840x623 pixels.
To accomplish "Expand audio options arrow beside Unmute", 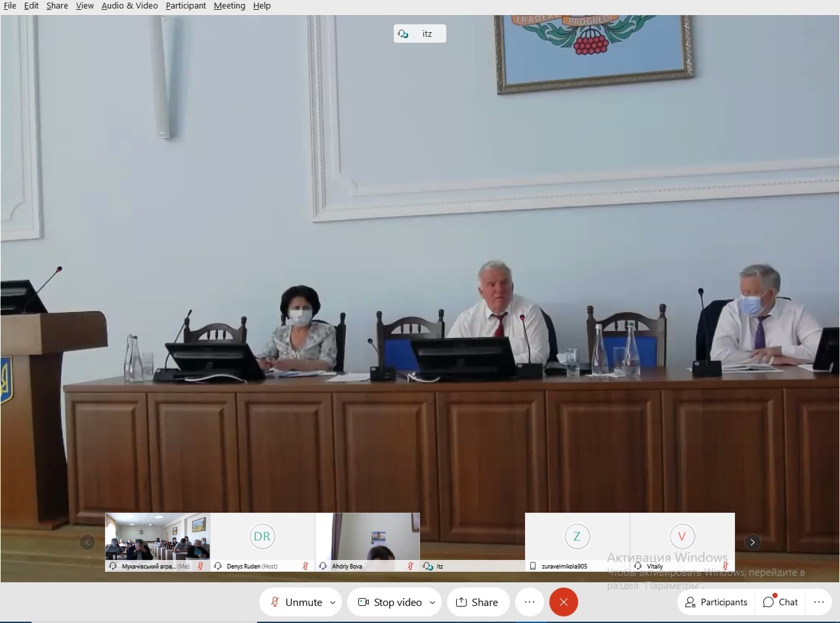I will 333,602.
